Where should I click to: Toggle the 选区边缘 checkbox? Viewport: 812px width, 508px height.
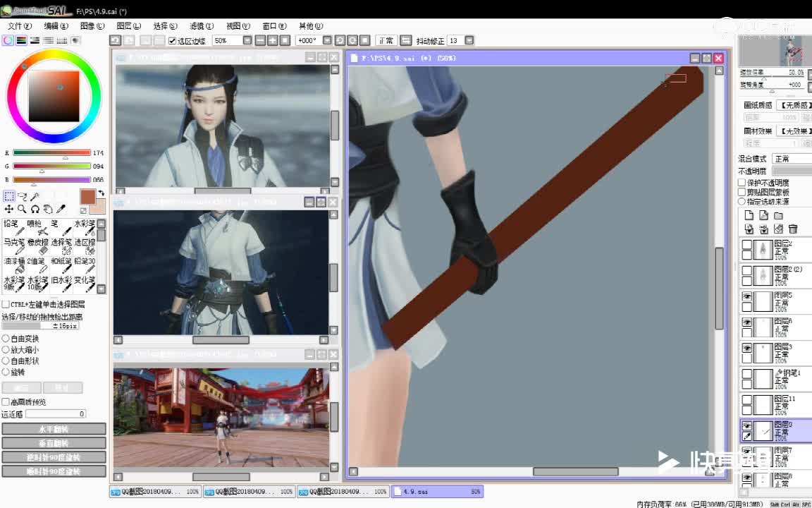[173, 41]
